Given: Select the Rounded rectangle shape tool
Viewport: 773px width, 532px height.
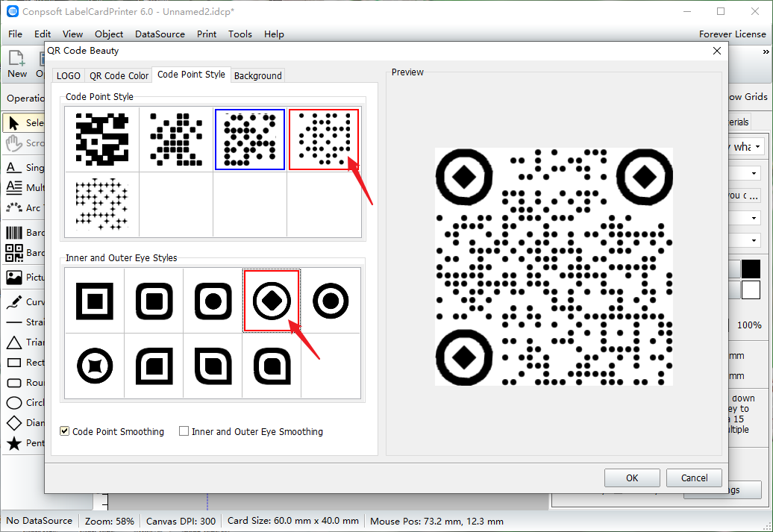Looking at the screenshot, I should point(23,383).
